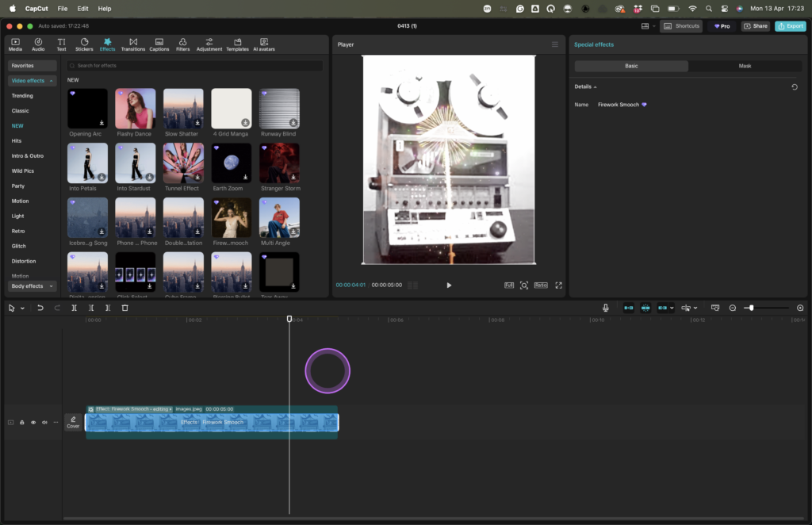Click the Export button
The width and height of the screenshot is (812, 525).
tap(791, 26)
